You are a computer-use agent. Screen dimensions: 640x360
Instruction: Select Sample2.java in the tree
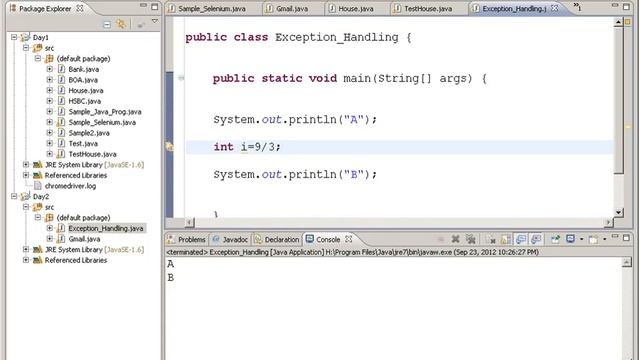tap(89, 133)
